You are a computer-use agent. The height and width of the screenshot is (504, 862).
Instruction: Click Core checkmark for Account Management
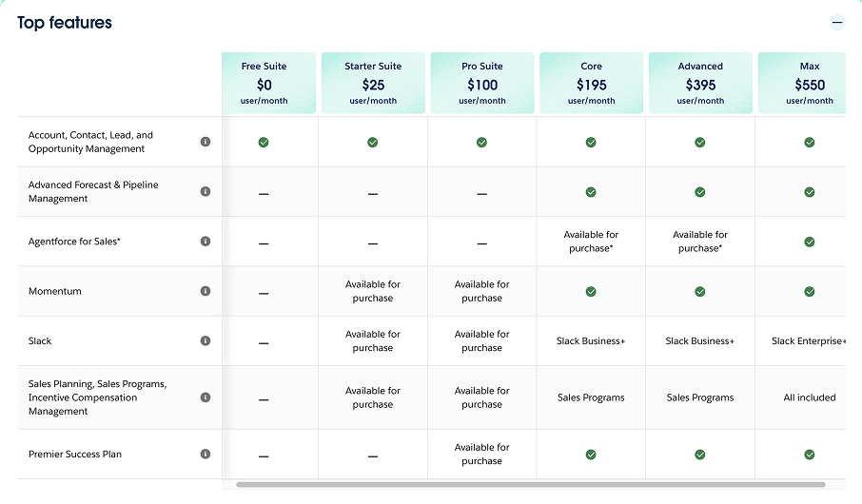pyautogui.click(x=591, y=143)
